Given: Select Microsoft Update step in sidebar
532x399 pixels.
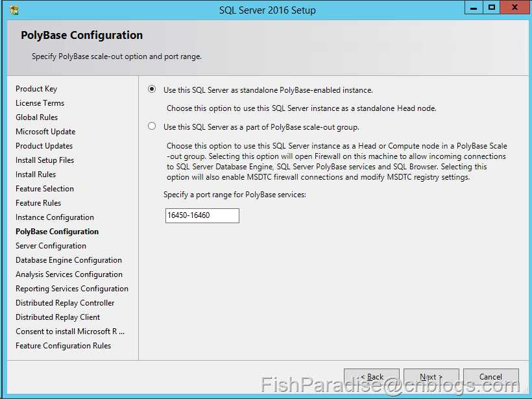Looking at the screenshot, I should (45, 132).
